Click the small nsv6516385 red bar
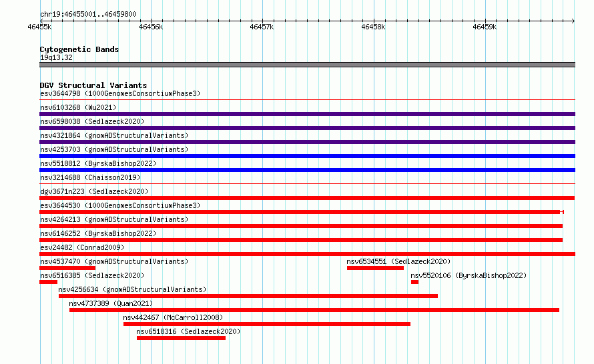The height and width of the screenshot is (364, 594). pos(48,282)
